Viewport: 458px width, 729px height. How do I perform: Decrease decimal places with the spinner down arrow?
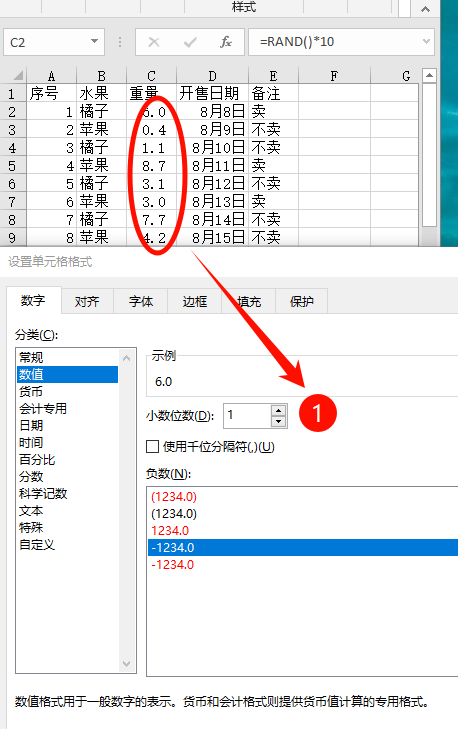point(279,421)
